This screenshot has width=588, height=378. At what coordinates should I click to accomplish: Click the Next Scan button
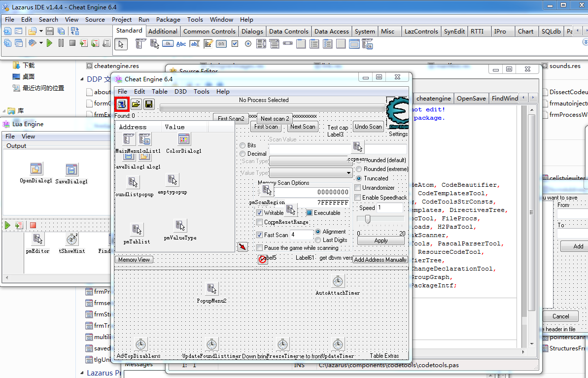303,127
